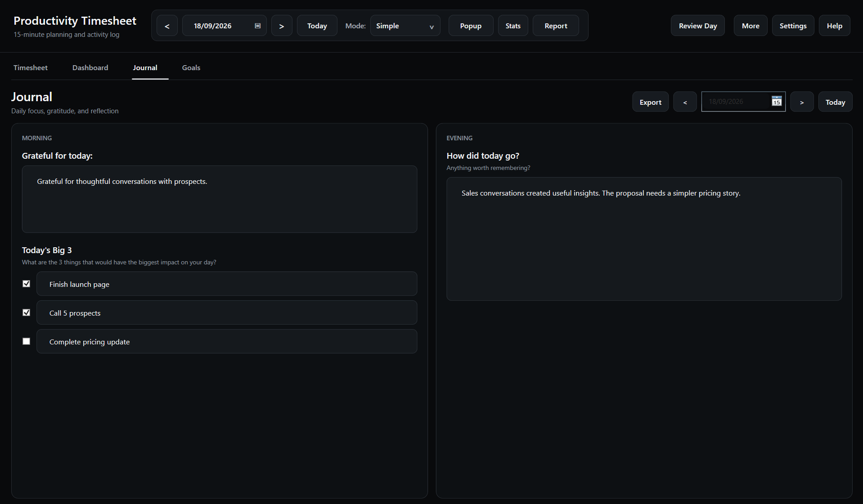Export the journal entries
863x504 pixels.
click(x=651, y=102)
